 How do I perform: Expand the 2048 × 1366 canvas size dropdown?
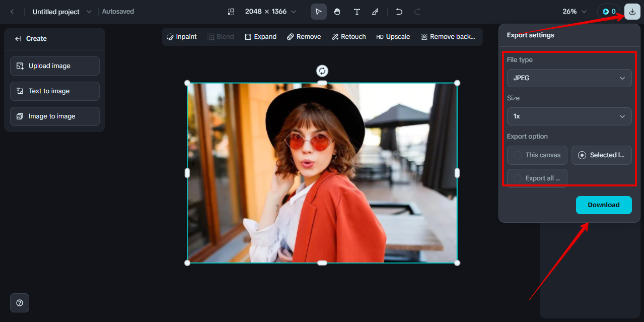[x=271, y=12]
